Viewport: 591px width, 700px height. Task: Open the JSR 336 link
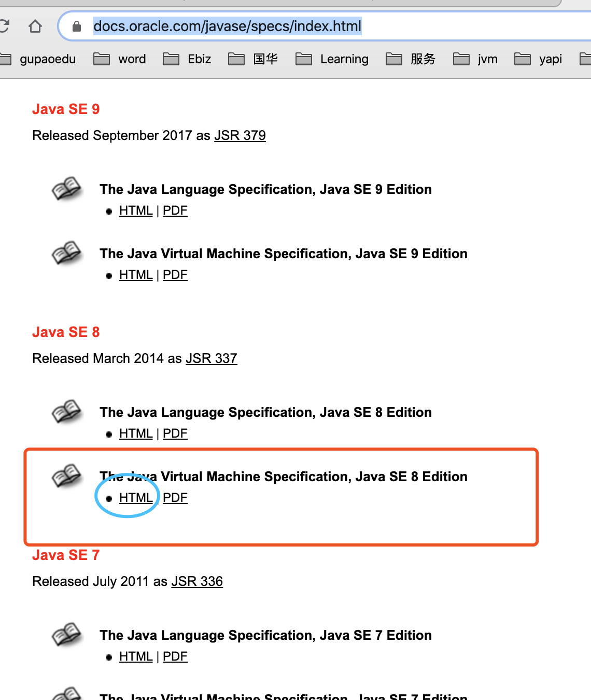click(x=197, y=581)
